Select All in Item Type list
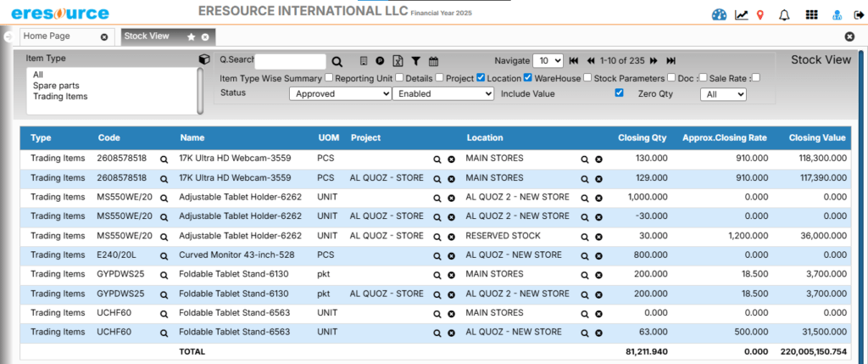Viewport: 868px width, 364px height. (38, 74)
